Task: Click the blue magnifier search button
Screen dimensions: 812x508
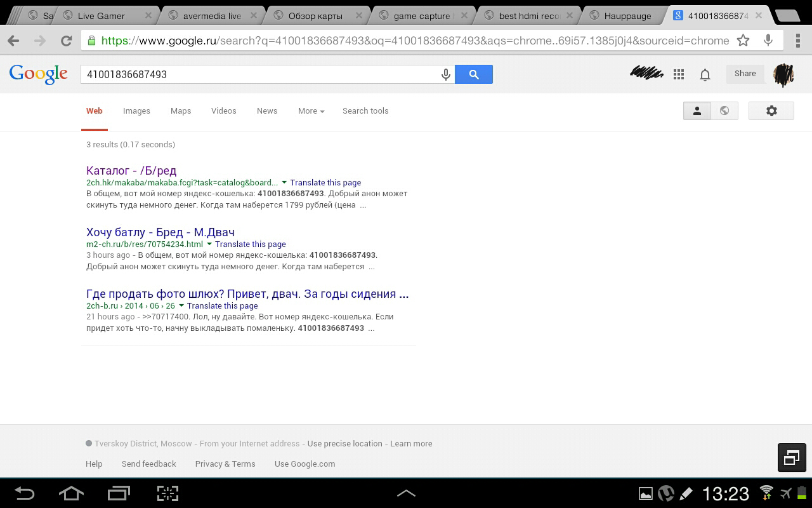Action: pos(474,74)
